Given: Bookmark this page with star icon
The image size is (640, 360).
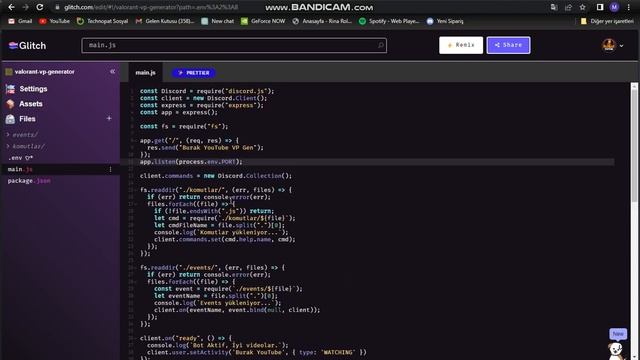Looking at the screenshot, I should click(x=582, y=7).
